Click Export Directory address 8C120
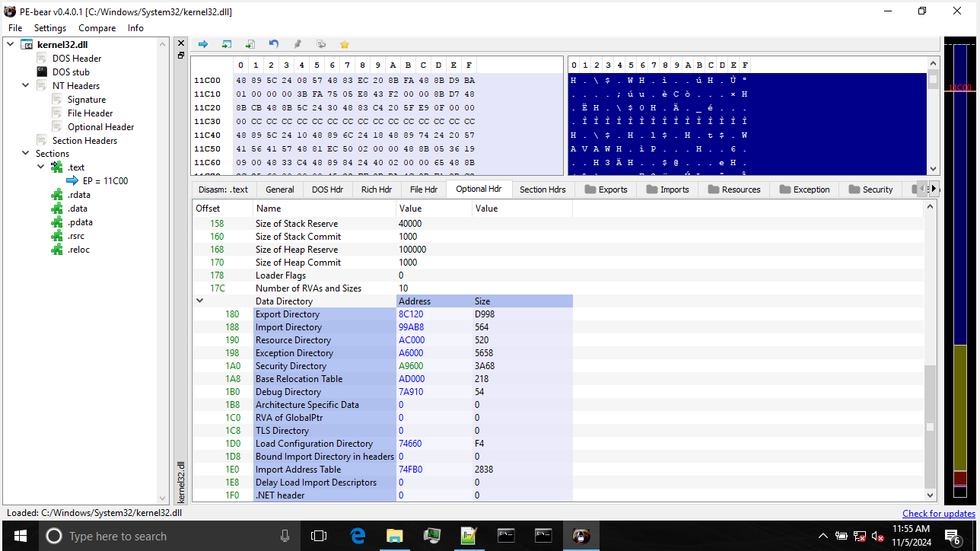Screen dimensions: 980x551 click(411, 314)
